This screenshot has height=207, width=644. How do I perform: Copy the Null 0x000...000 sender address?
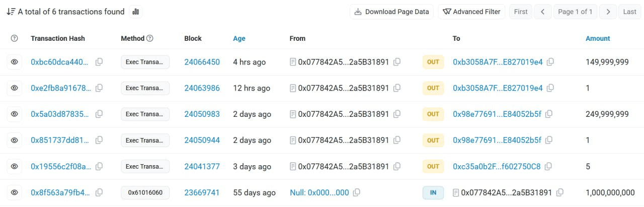tap(357, 192)
